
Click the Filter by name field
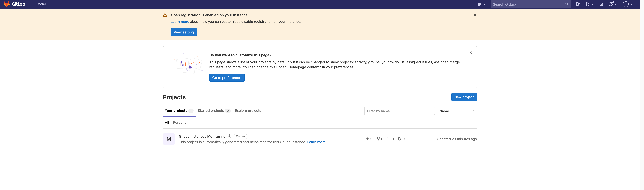[399, 111]
